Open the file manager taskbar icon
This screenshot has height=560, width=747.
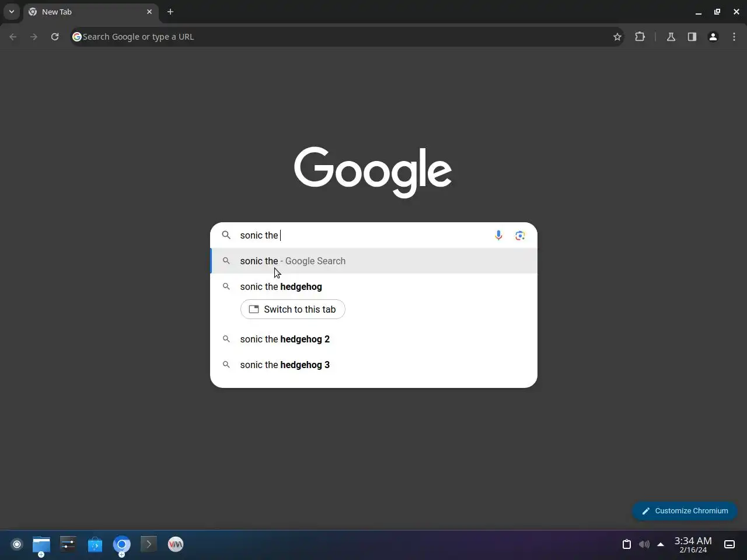point(41,544)
